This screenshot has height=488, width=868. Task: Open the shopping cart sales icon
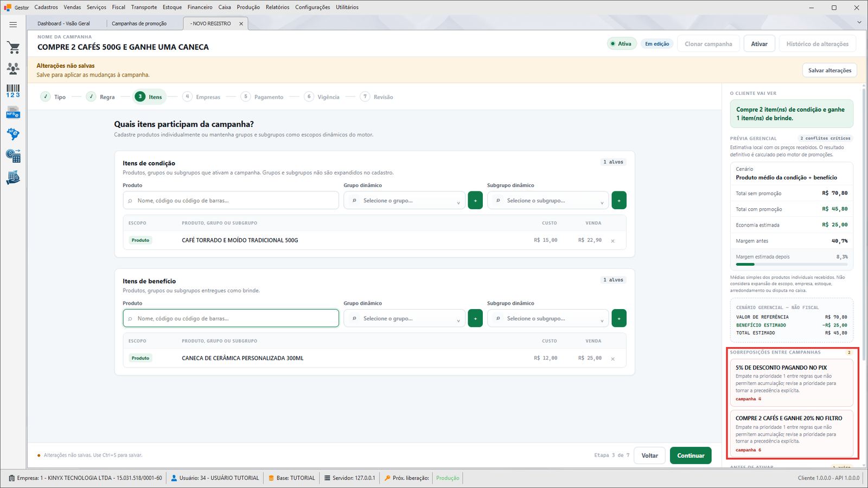click(x=13, y=48)
